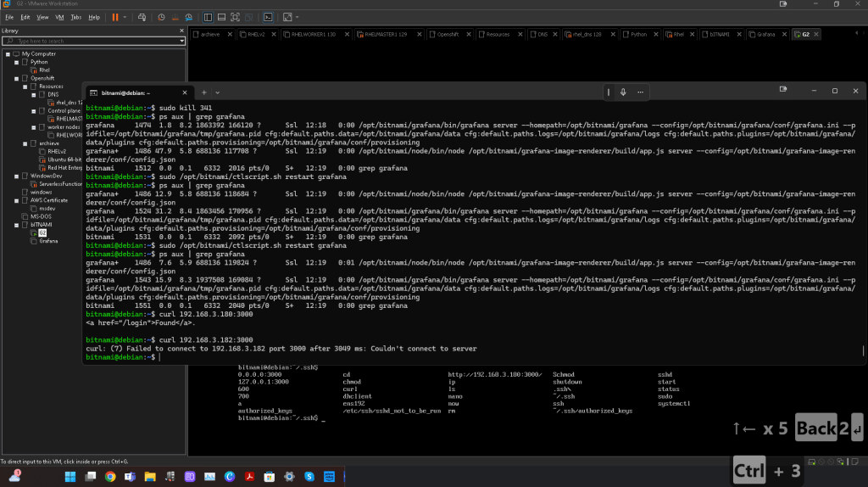Open the VM menu

click(x=59, y=17)
